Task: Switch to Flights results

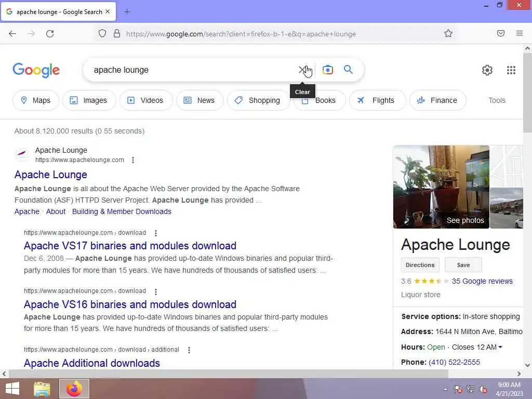Action: (377, 100)
